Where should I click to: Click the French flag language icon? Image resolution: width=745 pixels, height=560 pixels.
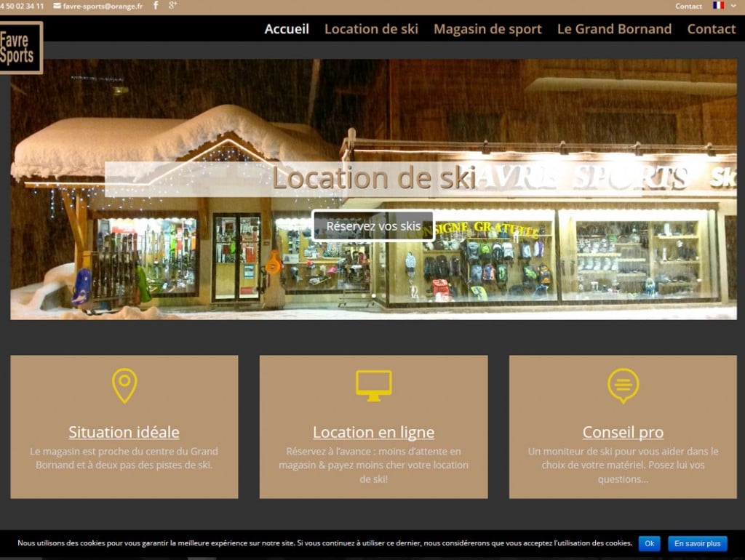click(718, 6)
